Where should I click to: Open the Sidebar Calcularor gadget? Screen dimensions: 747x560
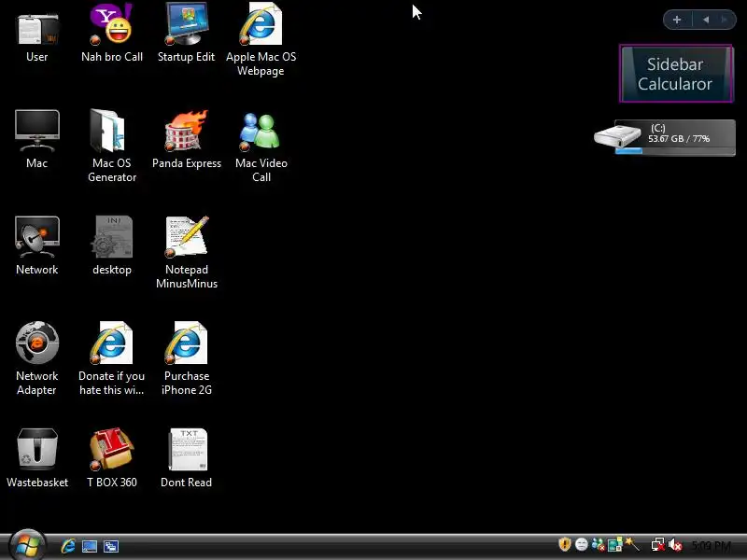[x=675, y=74]
